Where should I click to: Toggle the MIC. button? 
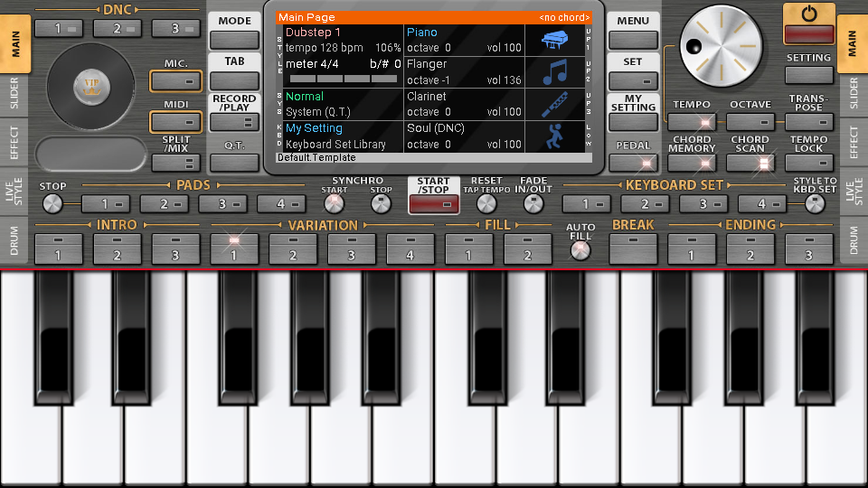pos(175,81)
